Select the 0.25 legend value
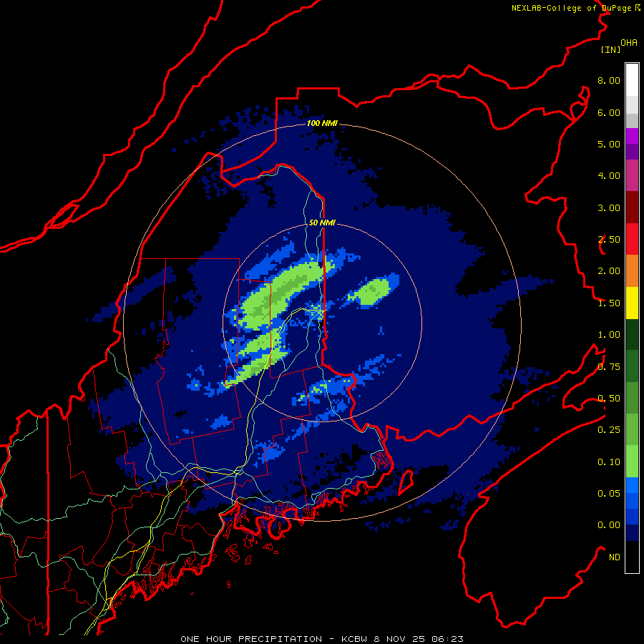The image size is (644, 644). tap(609, 430)
